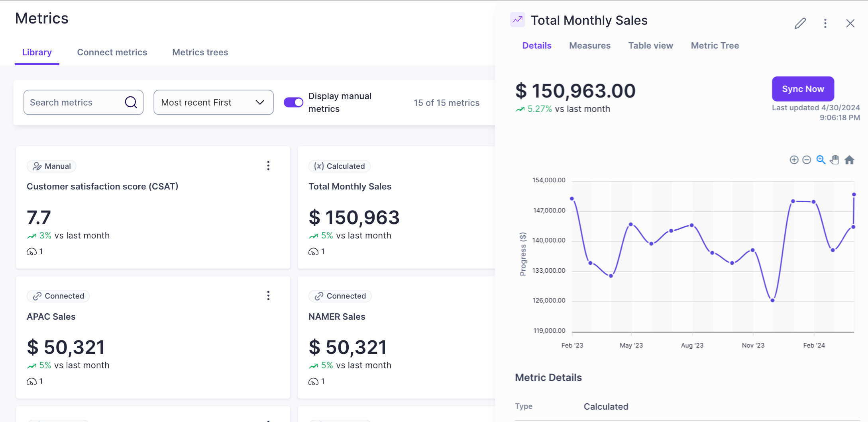The width and height of the screenshot is (868, 422).
Task: Click the chart zoom out minus icon
Action: click(807, 160)
